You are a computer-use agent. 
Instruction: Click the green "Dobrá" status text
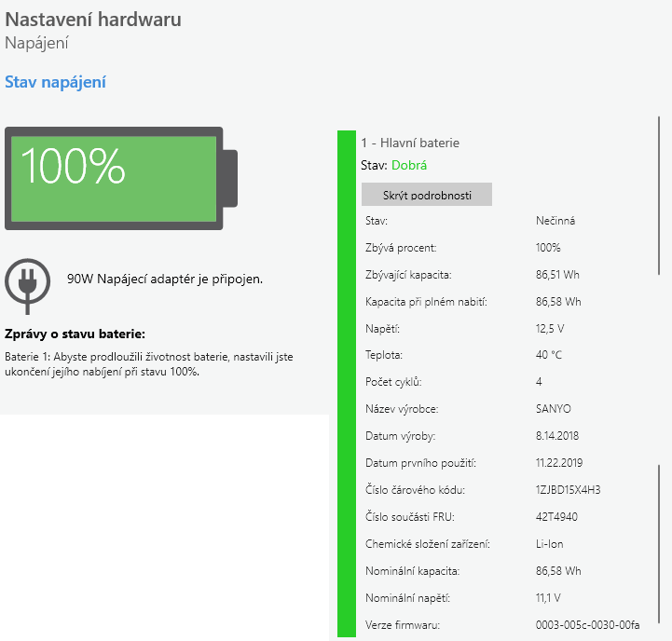(x=409, y=165)
